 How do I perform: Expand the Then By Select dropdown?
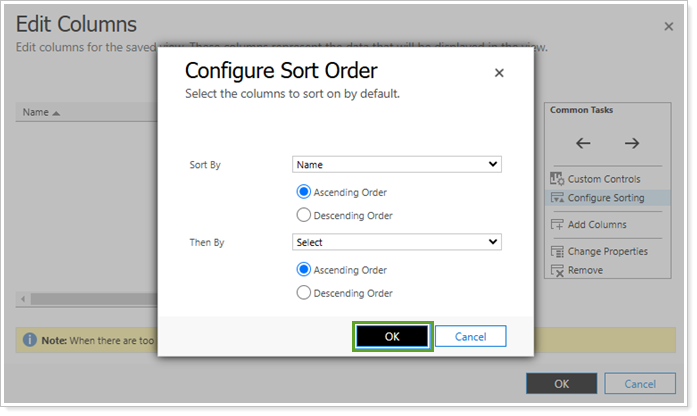396,242
